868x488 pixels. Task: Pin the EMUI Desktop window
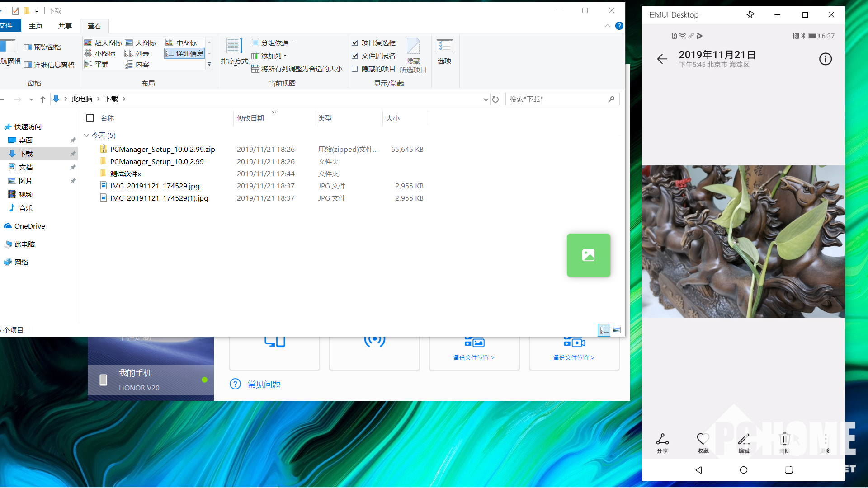(x=750, y=15)
